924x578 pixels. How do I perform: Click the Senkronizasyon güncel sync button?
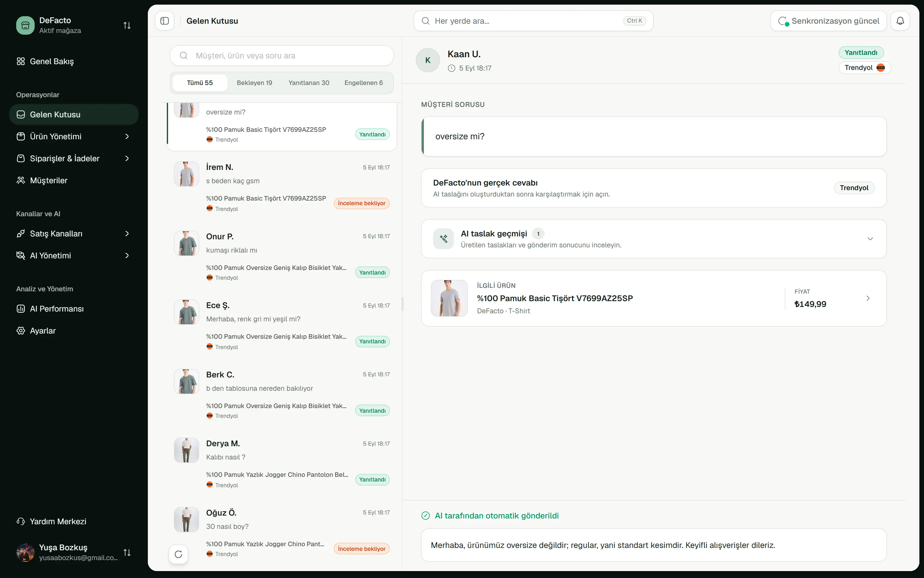coord(828,21)
